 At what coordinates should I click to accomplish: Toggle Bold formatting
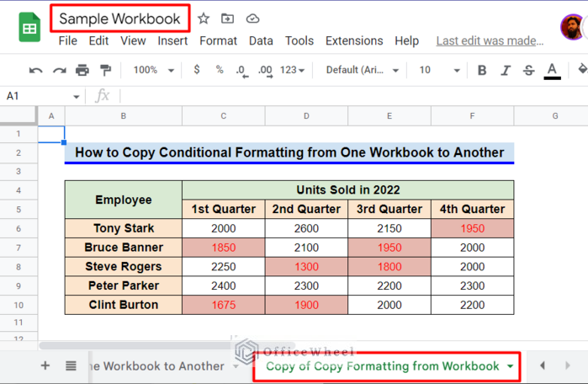[482, 71]
